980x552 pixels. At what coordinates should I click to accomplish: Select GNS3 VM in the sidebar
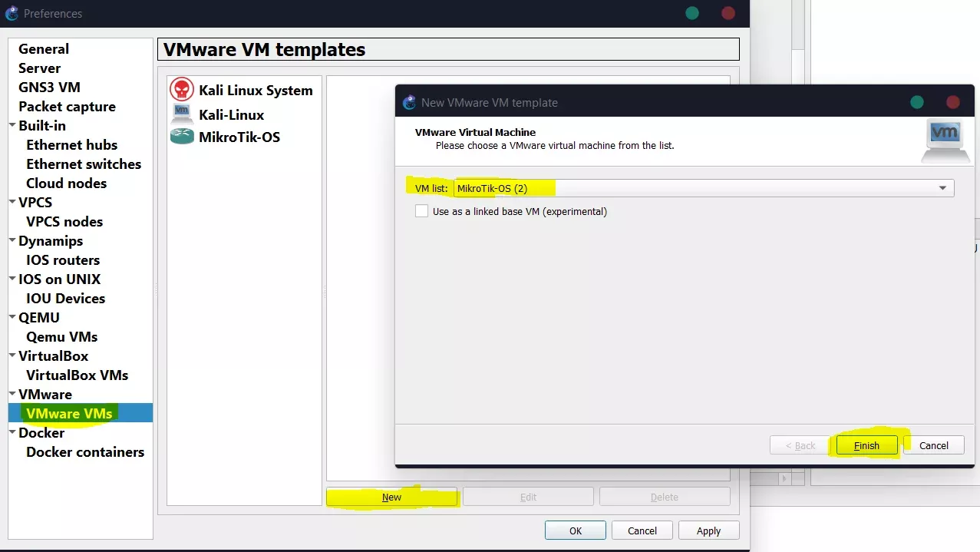[49, 88]
